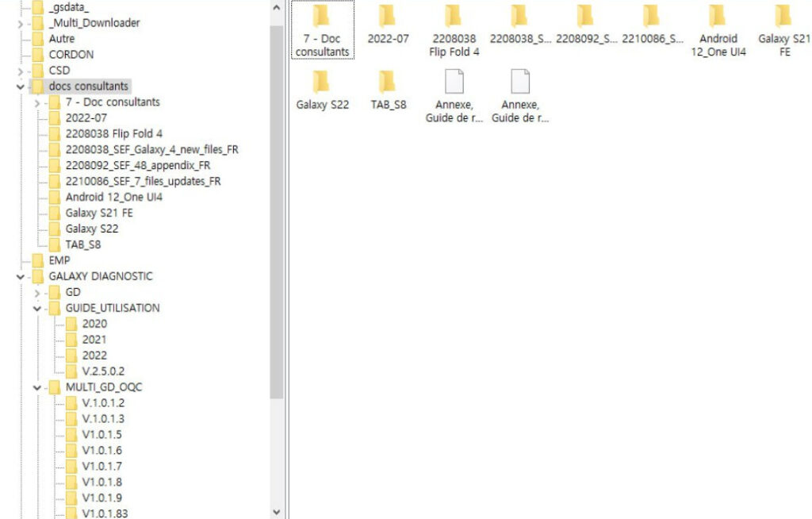Select the 2208038 Flip Fold 4 folder icon in the file pane
Screen dimensions: 812x519
point(453,17)
